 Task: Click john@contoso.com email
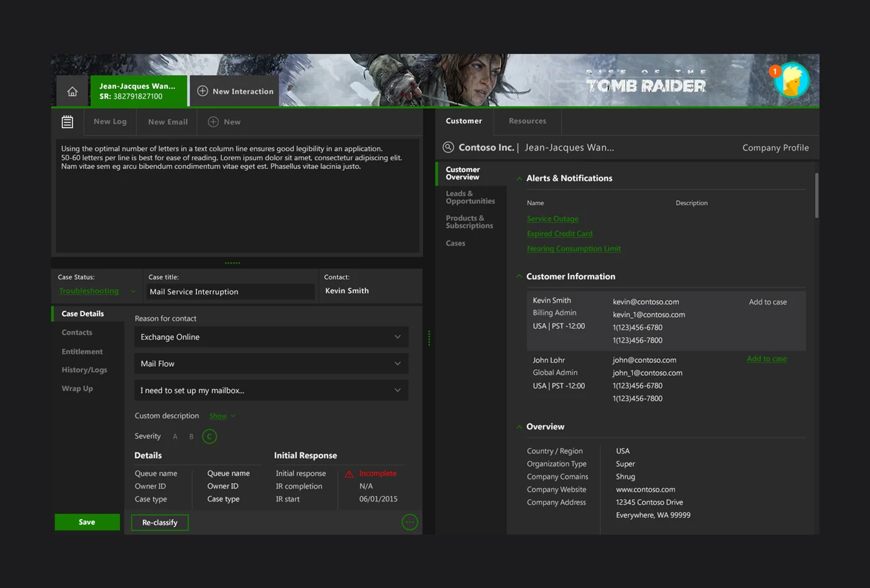coord(644,361)
